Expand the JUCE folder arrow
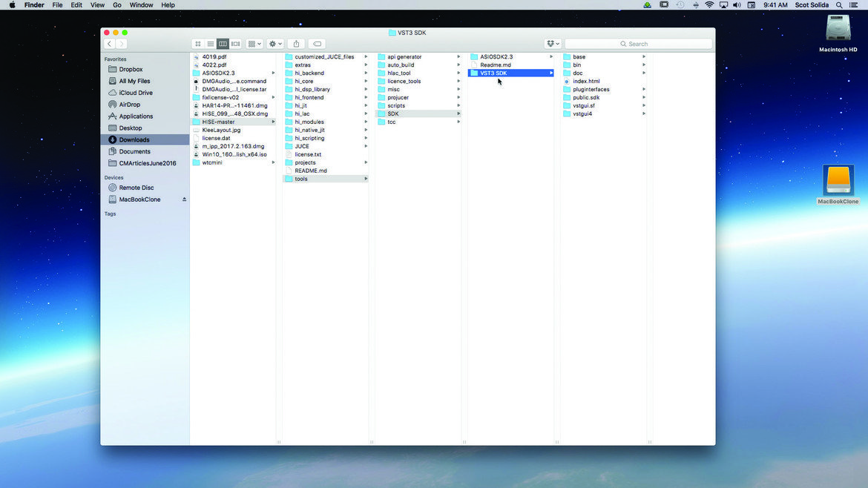This screenshot has height=488, width=868. 366,146
